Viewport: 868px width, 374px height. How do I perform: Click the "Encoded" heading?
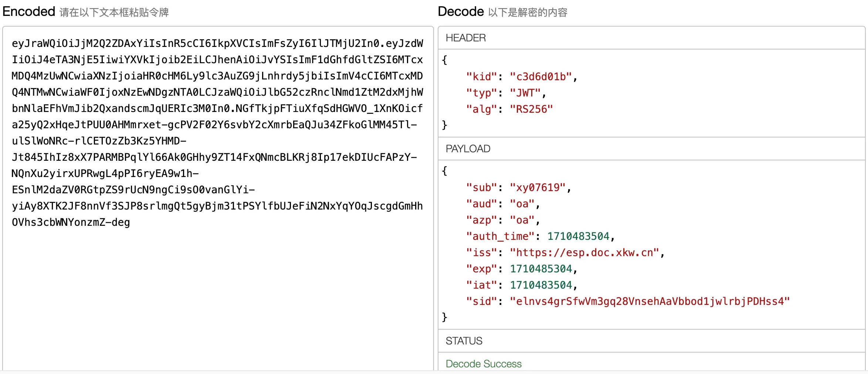click(x=29, y=12)
